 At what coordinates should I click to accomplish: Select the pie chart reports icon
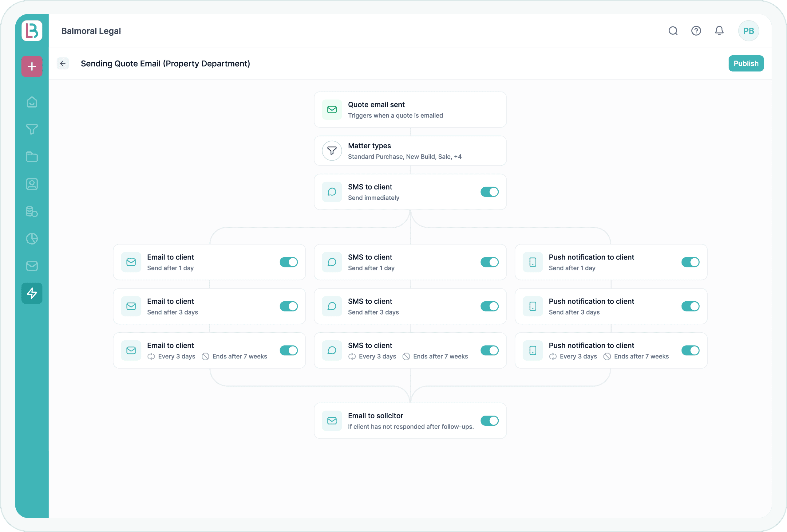pos(31,239)
